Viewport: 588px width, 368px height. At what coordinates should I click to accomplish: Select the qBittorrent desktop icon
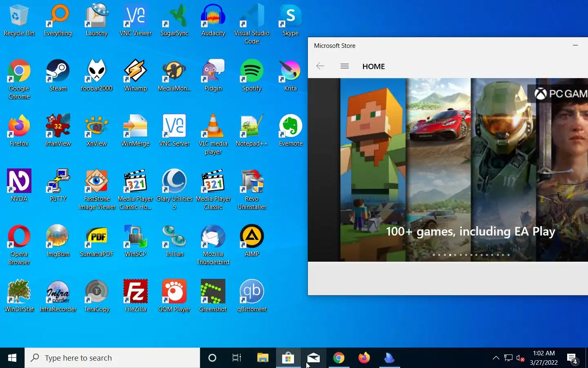252,297
